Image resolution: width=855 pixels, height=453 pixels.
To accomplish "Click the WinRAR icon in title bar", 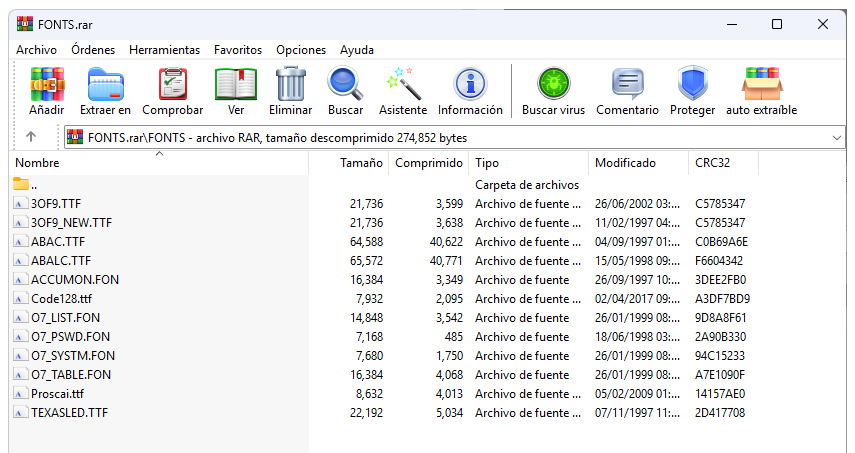I will point(25,24).
